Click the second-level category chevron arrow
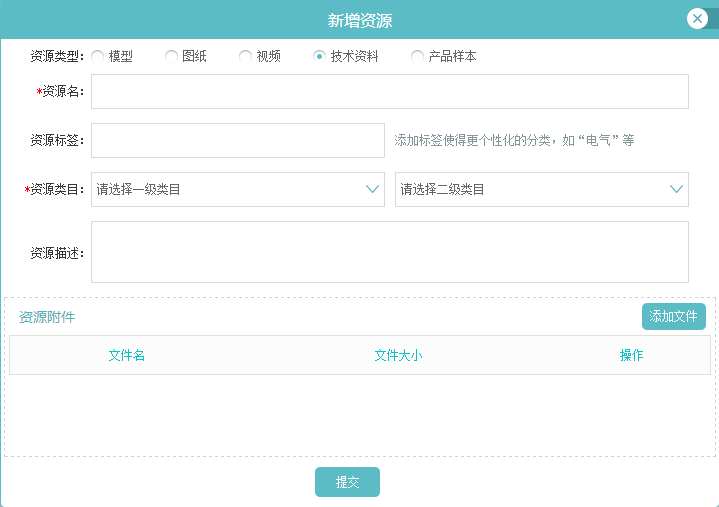719x507 pixels. point(676,189)
